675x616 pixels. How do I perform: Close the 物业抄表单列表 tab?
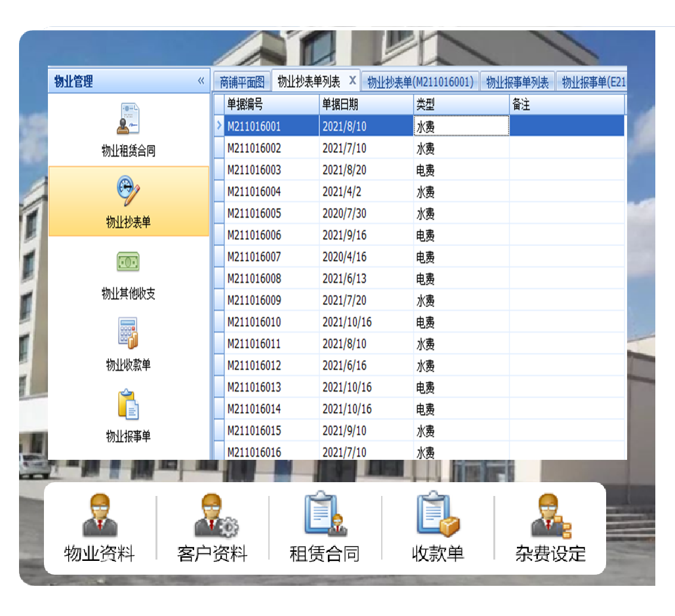tap(352, 79)
